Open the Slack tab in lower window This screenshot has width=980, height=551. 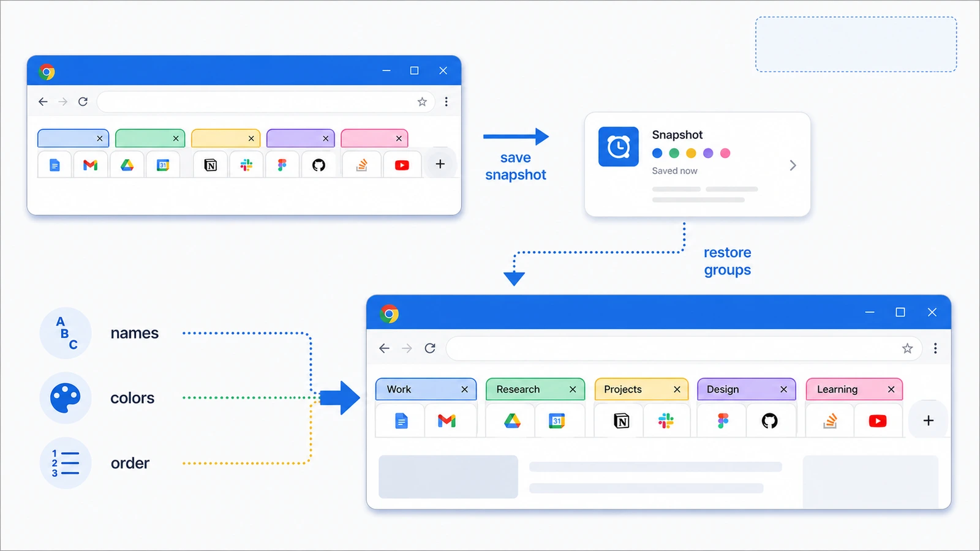click(x=666, y=421)
